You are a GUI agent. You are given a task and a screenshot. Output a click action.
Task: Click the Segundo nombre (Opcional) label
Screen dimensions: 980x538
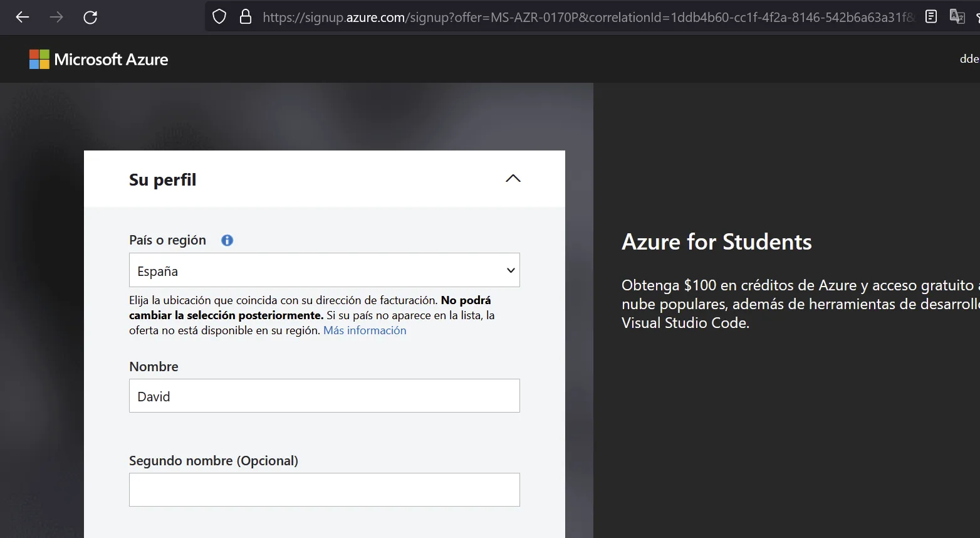(x=213, y=461)
